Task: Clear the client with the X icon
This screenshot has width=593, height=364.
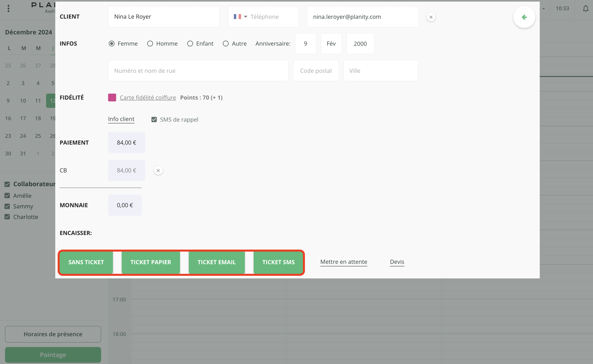Action: [x=431, y=17]
